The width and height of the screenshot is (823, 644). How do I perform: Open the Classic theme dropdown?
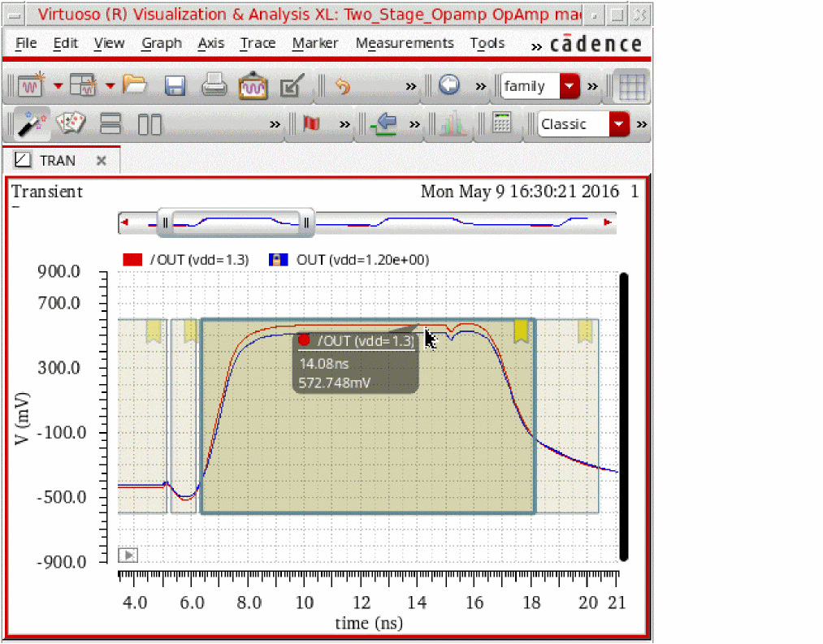pyautogui.click(x=620, y=124)
